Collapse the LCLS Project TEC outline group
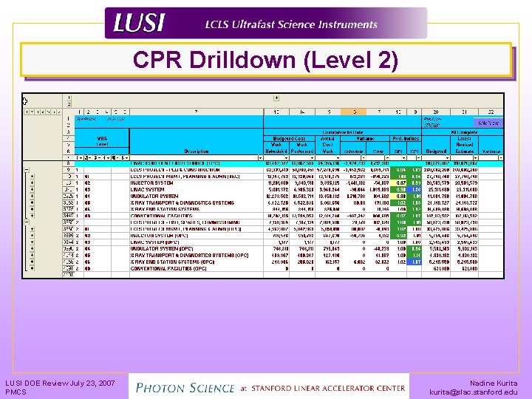Screen dimensions: 532x399 [27, 170]
